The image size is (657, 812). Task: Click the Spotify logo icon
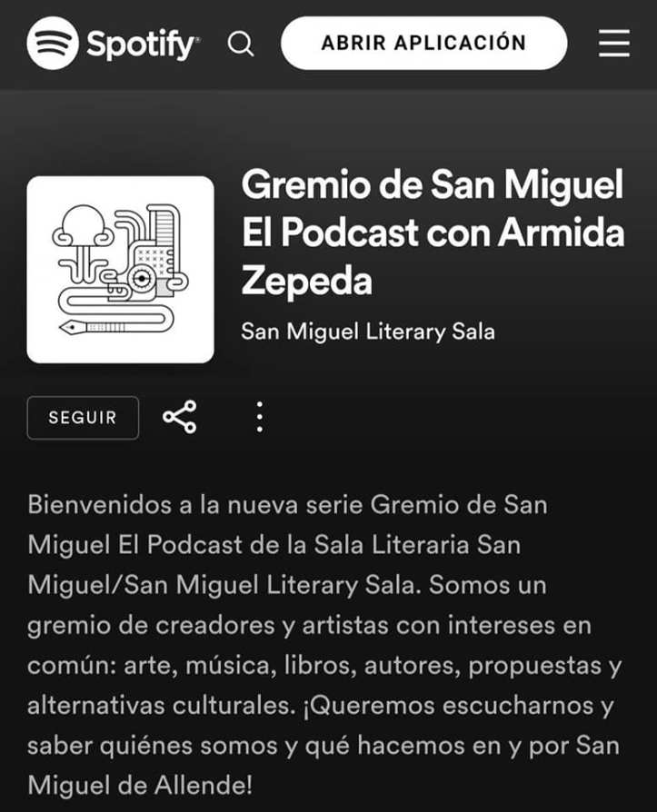(53, 43)
